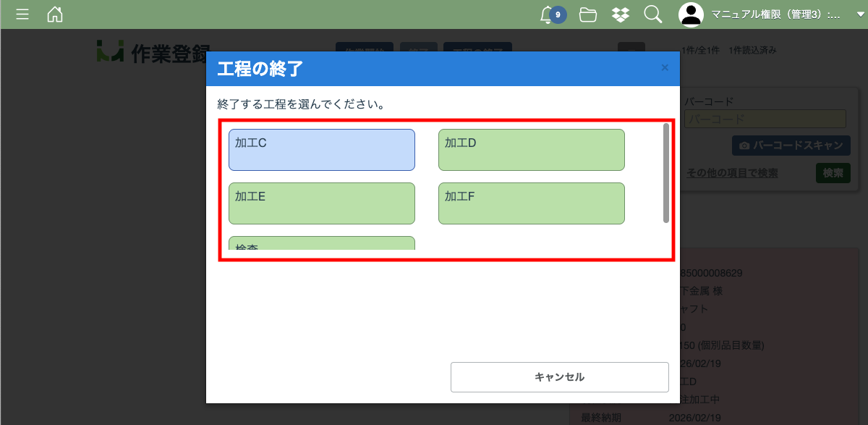Click the process list scrollbar
The height and width of the screenshot is (425, 868).
(666, 173)
